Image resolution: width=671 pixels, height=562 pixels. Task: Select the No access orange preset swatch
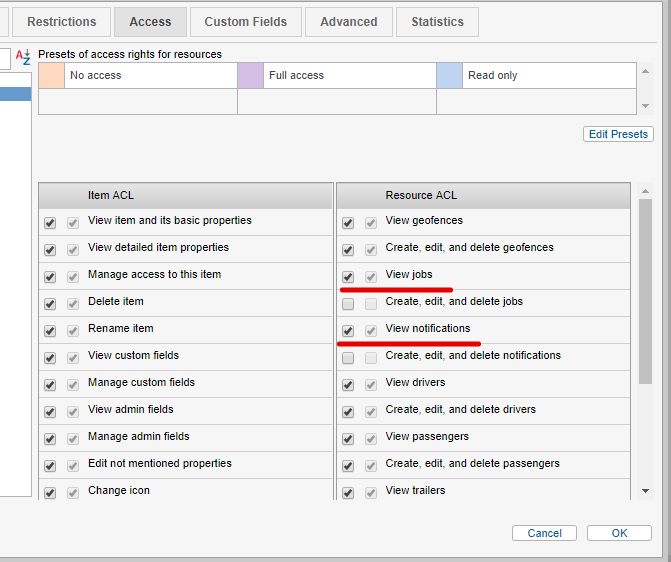[x=51, y=75]
